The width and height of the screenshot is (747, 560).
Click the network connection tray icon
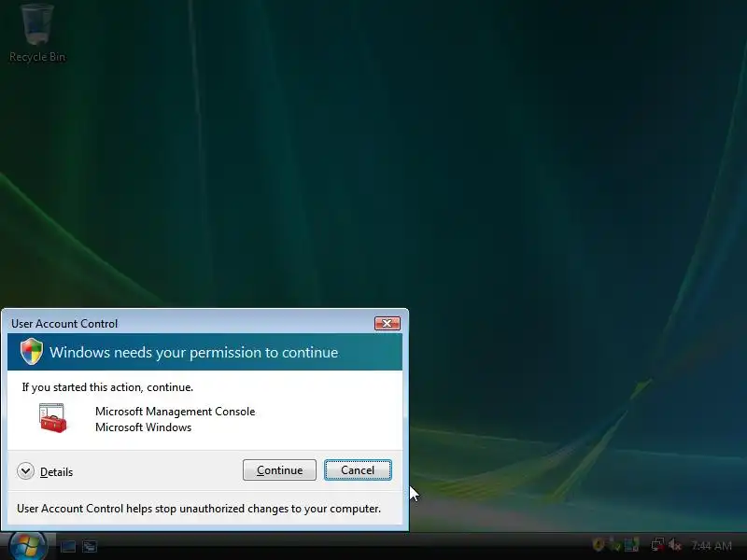pos(658,545)
